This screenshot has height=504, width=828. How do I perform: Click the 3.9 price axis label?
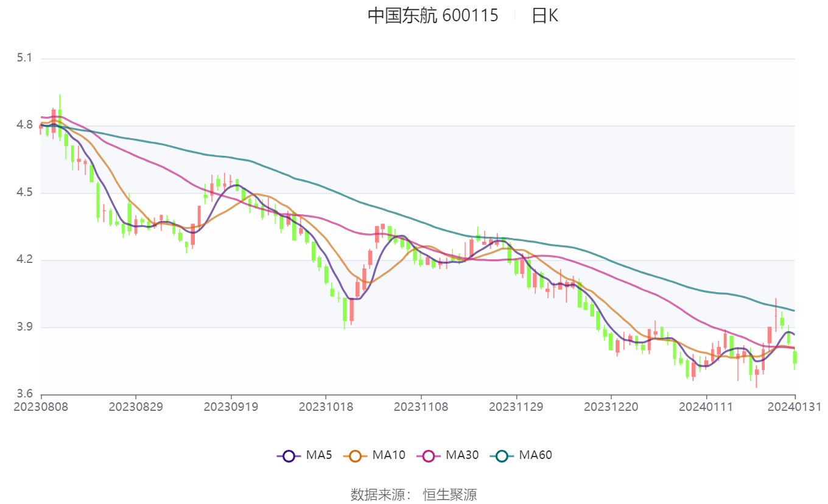coord(24,327)
